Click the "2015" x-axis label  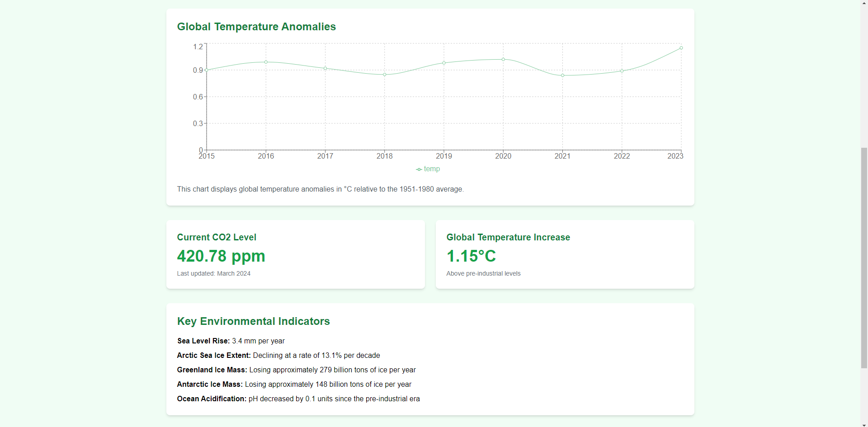(x=207, y=156)
